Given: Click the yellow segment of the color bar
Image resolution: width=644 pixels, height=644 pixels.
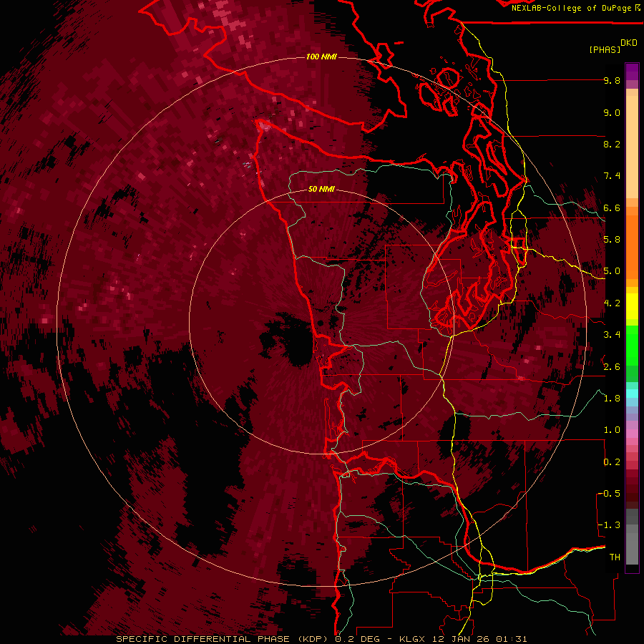Looking at the screenshot, I should click(x=632, y=306).
